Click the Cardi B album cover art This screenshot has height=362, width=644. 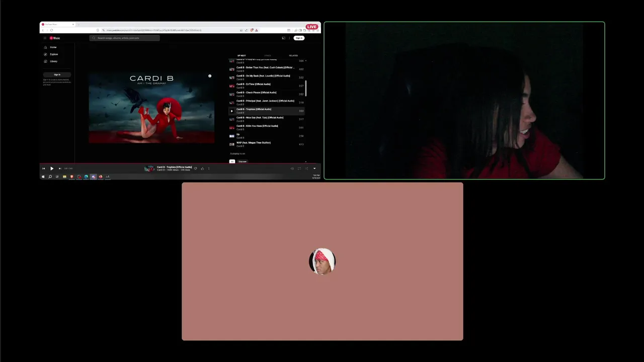pyautogui.click(x=151, y=108)
